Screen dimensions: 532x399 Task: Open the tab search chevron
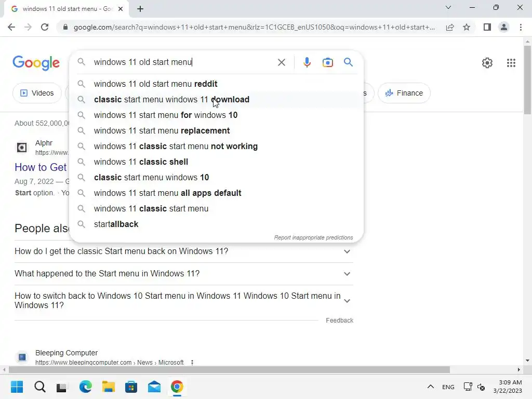448,7
